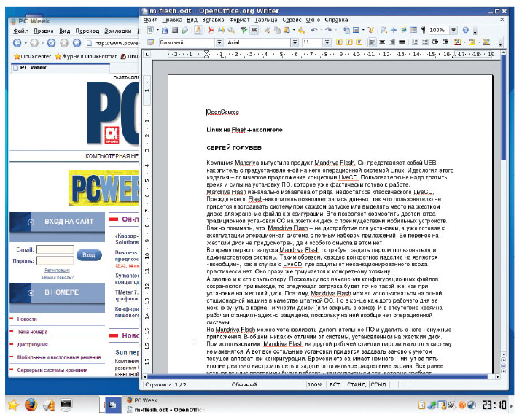Viewport: 522px width, 420px height.
Task: Click the font color toolbar icon
Action: pyautogui.click(x=459, y=43)
